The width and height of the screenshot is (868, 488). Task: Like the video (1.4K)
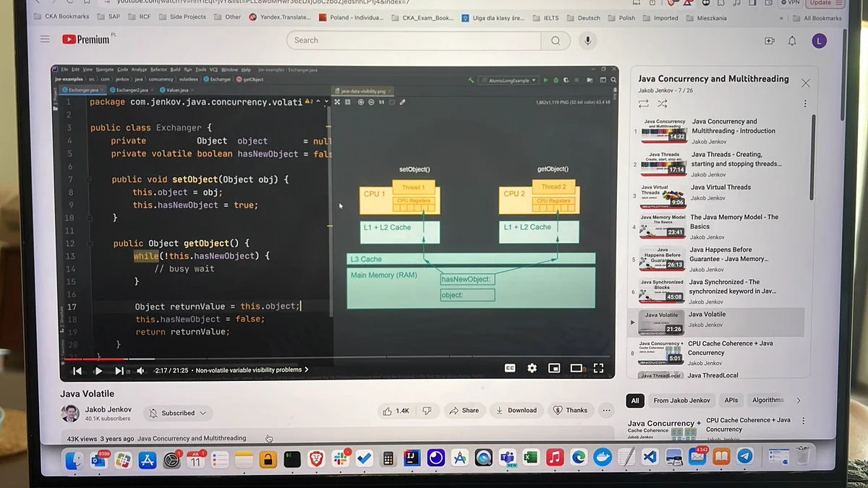[x=396, y=410]
